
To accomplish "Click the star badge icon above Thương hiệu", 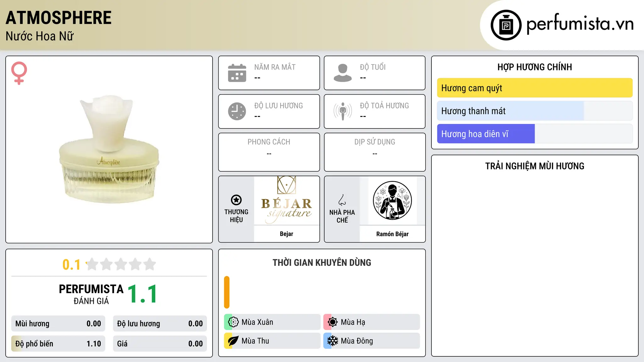I will coord(236,200).
